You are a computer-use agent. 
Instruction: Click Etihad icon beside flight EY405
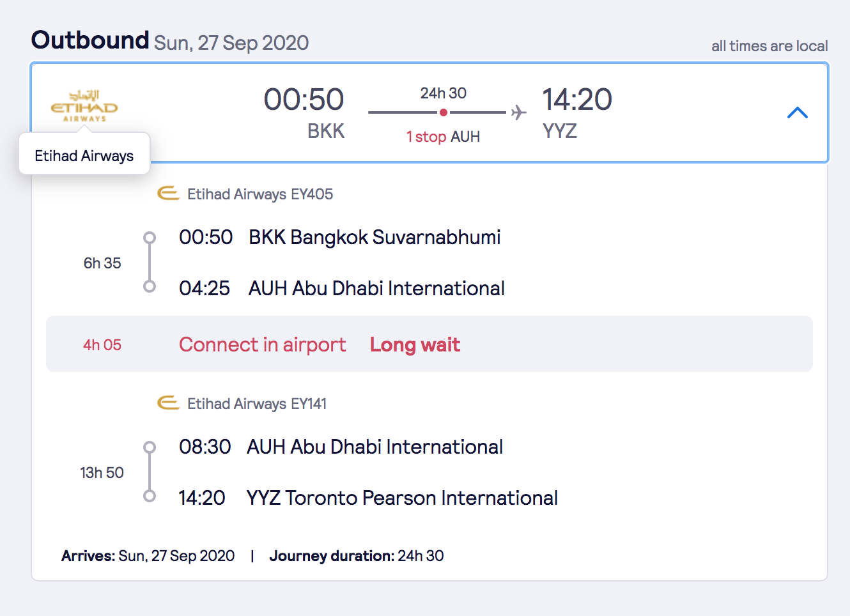(168, 193)
